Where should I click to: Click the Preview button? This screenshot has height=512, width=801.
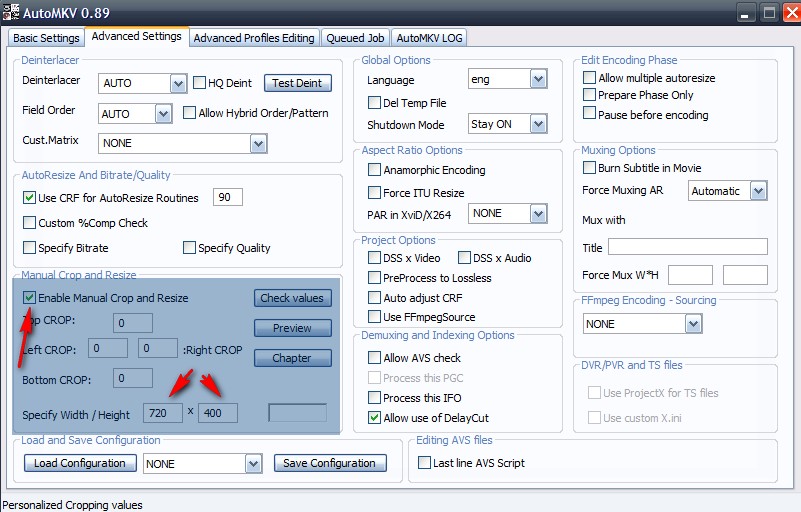coord(292,328)
